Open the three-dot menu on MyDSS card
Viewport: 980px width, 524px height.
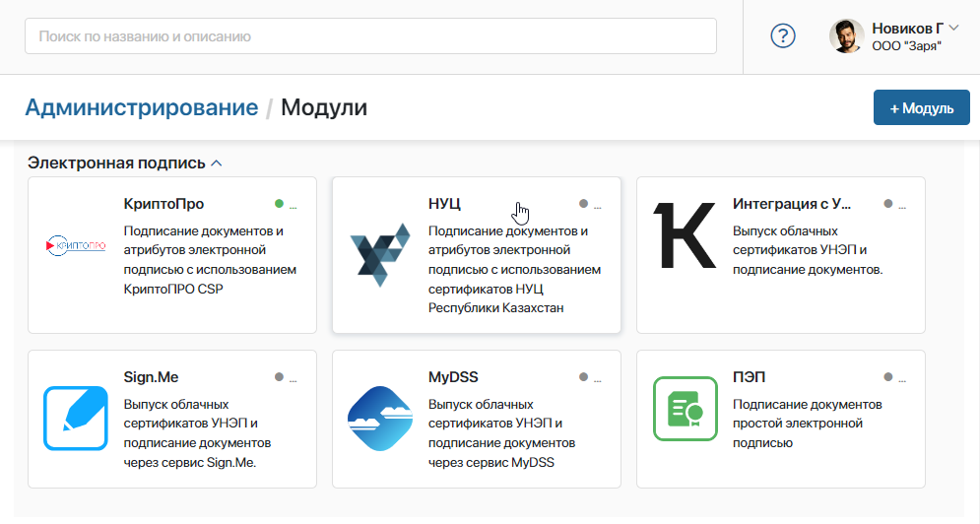click(x=598, y=379)
